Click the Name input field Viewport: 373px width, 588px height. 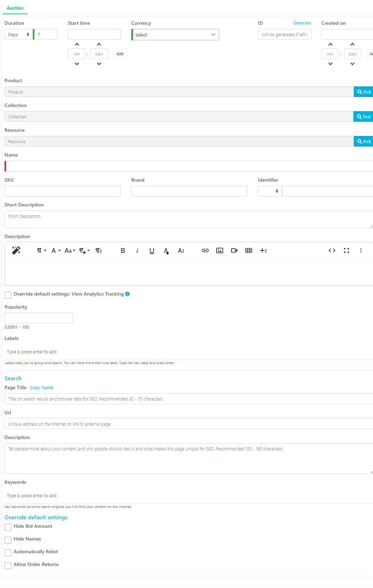pos(189,166)
